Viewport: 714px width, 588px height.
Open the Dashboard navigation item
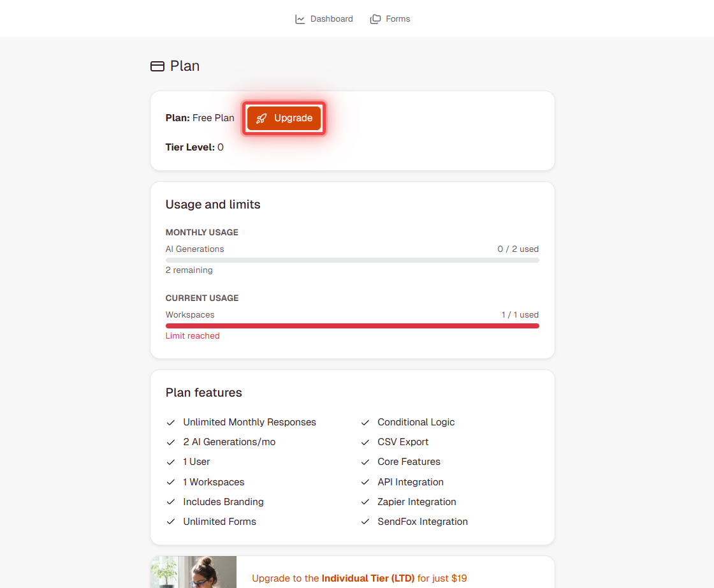coord(331,18)
